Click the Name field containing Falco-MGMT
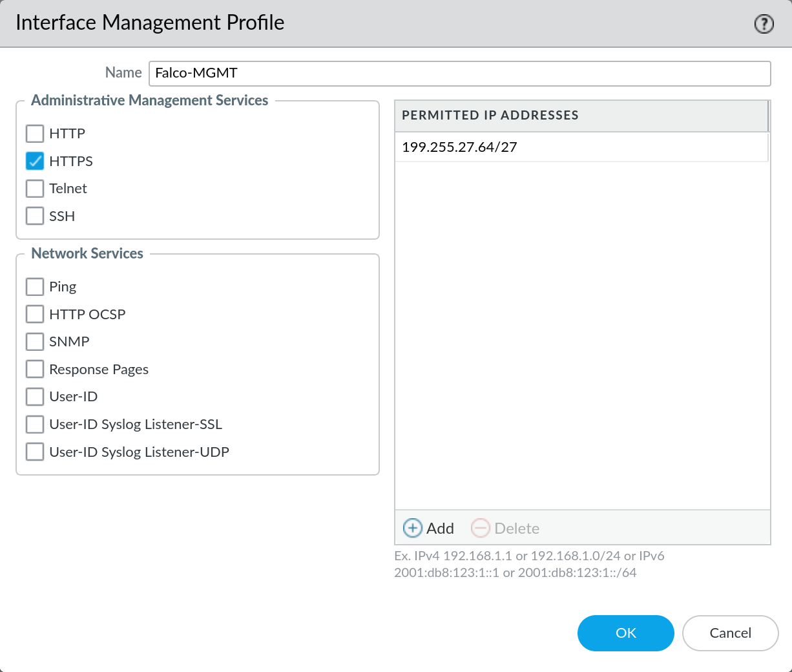 pyautogui.click(x=459, y=73)
